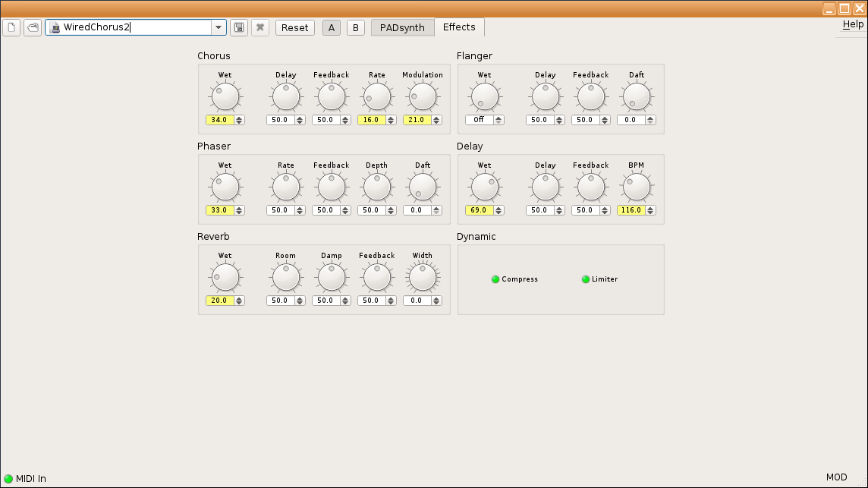Click the Delay section's Delay knob
868x488 pixels.
546,187
